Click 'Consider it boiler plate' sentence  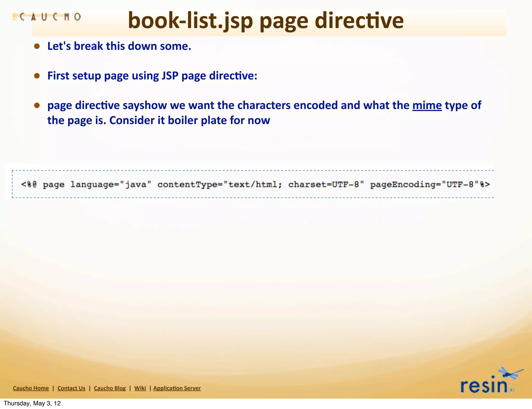[x=190, y=120]
